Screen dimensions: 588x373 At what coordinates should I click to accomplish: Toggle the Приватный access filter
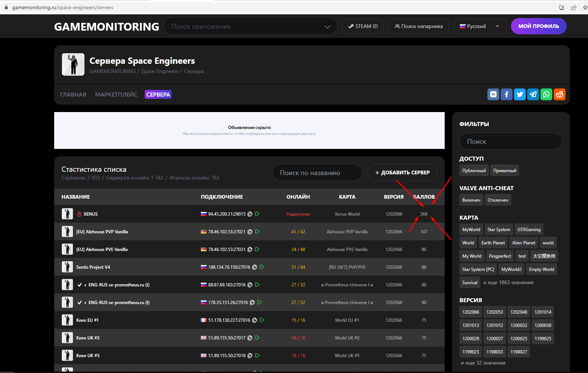tap(504, 171)
